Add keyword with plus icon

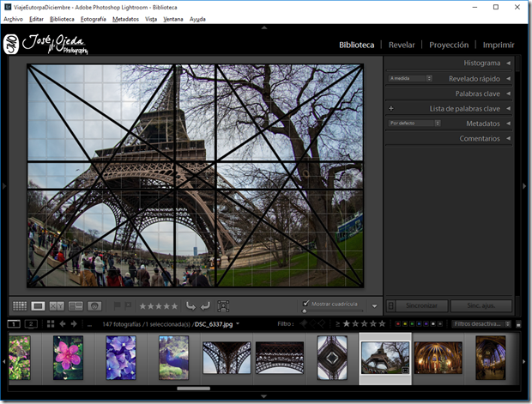click(391, 109)
